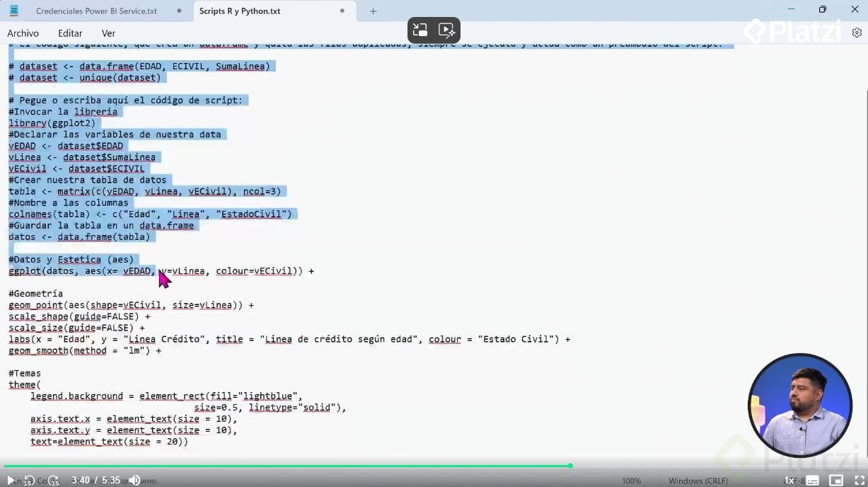Click the axis.text.y = element_text line

(x=134, y=430)
